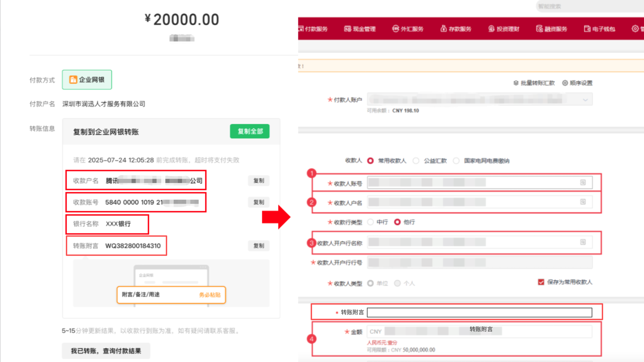Click 我已转账,查询付款结果 button
The width and height of the screenshot is (644, 362).
(x=106, y=351)
